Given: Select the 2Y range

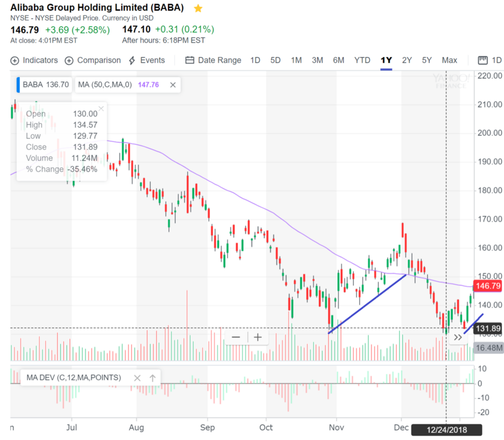Looking at the screenshot, I should click(407, 60).
